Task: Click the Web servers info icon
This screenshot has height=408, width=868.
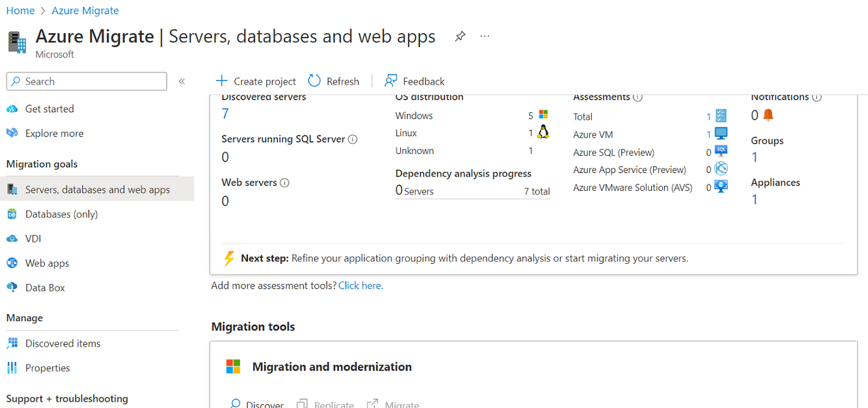Action: click(x=283, y=182)
